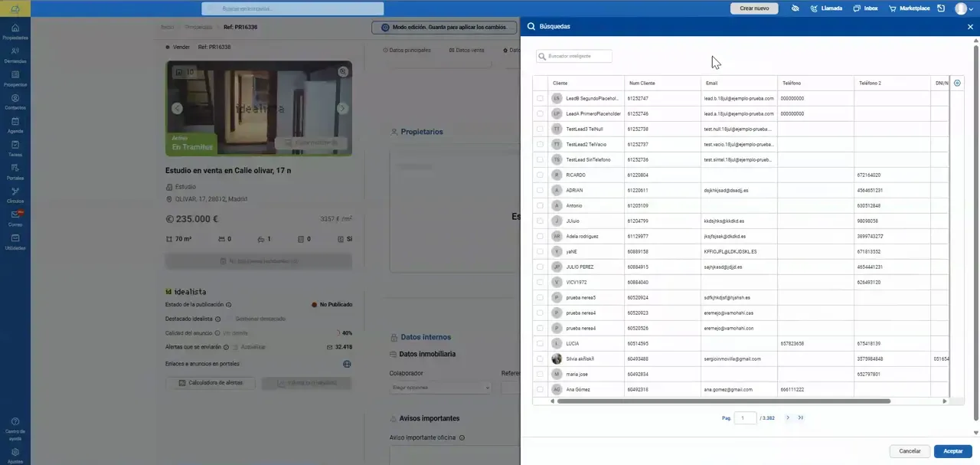
Task: Sort by the Num Cliente column header
Action: (662, 83)
